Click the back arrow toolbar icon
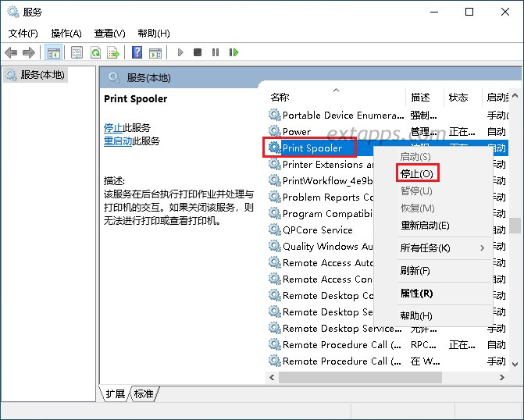The height and width of the screenshot is (420, 524). pos(11,52)
